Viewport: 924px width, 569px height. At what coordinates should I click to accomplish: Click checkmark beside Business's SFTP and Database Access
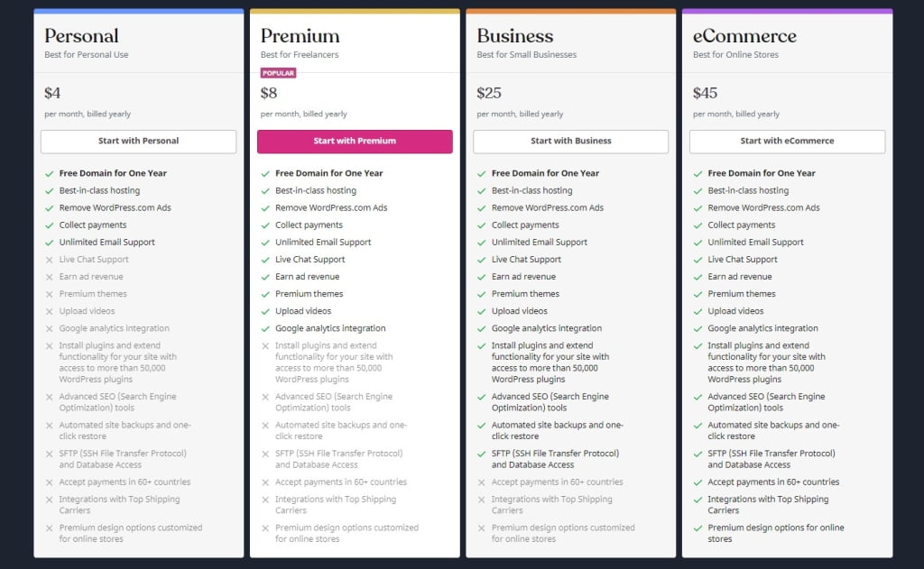tap(481, 454)
